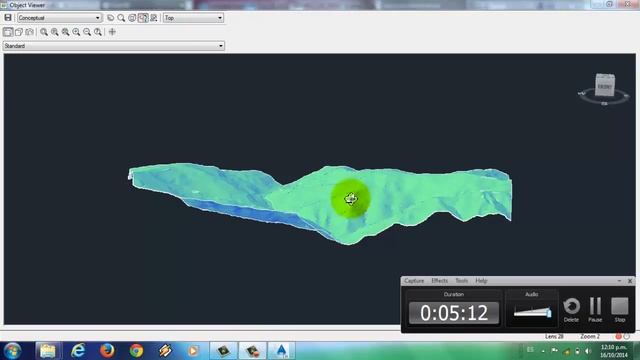
Task: Click the save icon in Object Viewer toolbar
Action: tap(8, 18)
